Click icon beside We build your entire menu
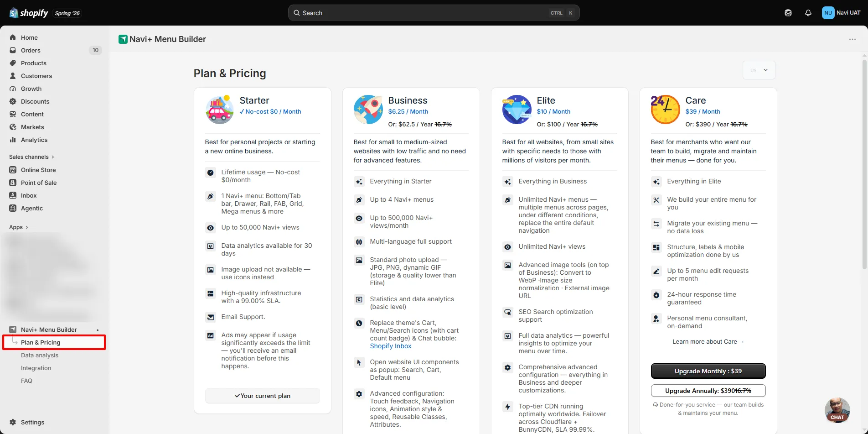This screenshot has width=868, height=434. [656, 200]
